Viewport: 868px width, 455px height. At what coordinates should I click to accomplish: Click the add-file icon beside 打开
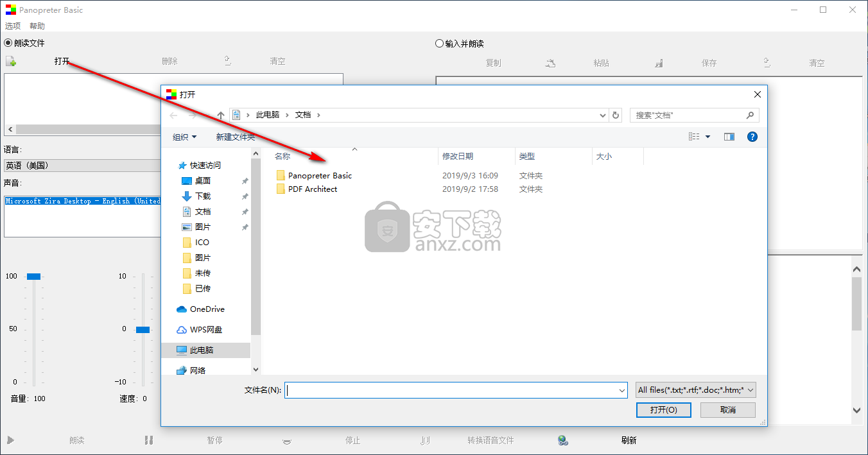pyautogui.click(x=11, y=62)
